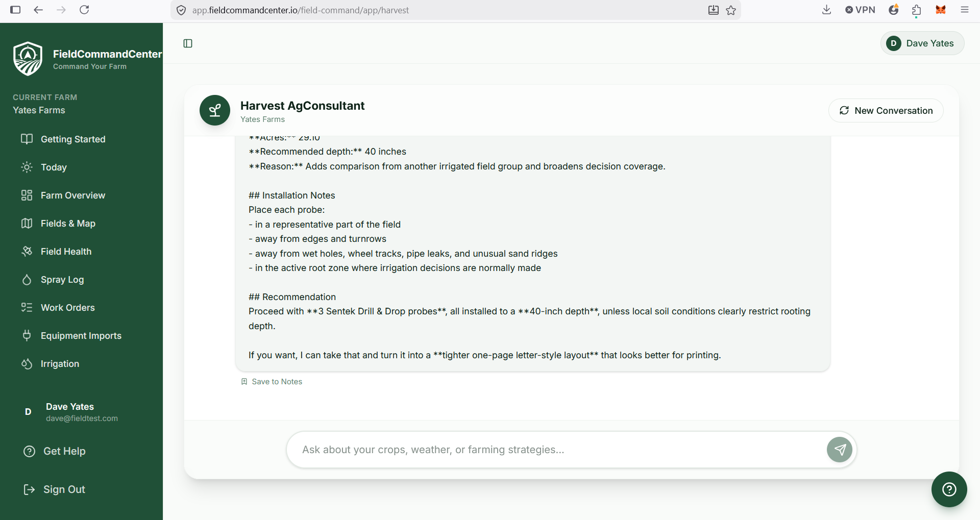Click the Getting Started book icon
This screenshot has height=520, width=980.
point(27,139)
